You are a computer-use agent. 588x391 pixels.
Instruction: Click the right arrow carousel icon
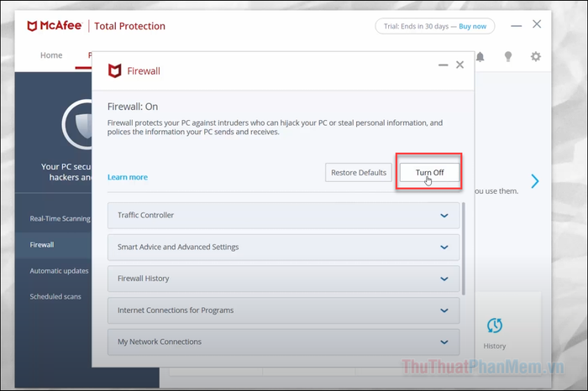click(534, 181)
